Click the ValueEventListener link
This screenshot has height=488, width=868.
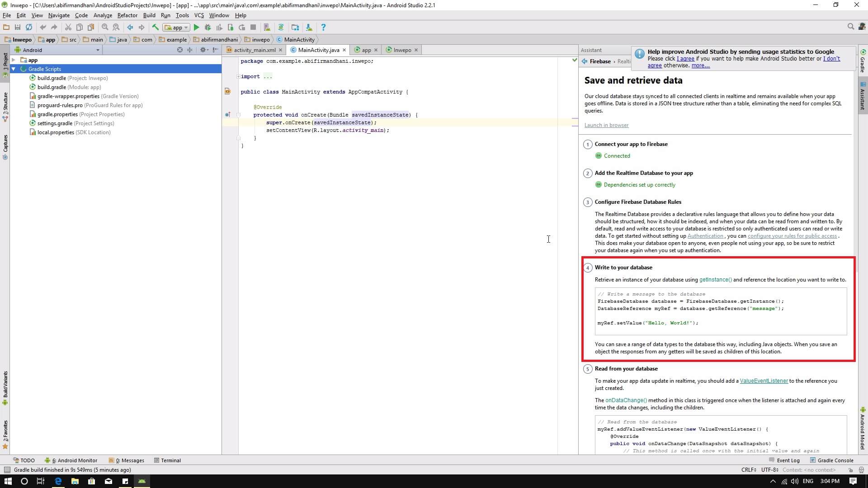pyautogui.click(x=764, y=381)
